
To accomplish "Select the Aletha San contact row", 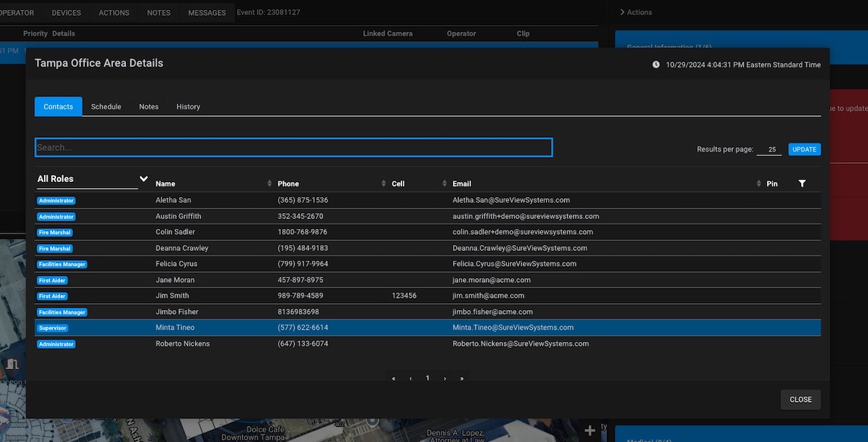I will 427,200.
